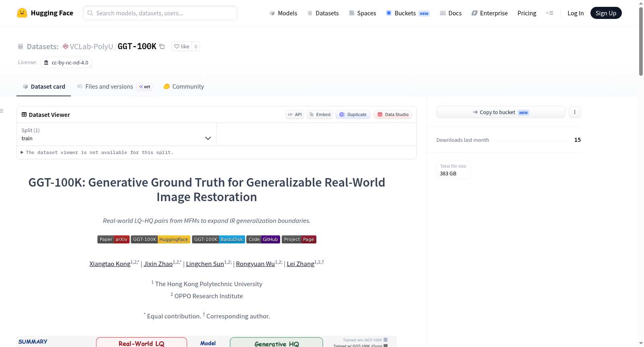Screen dimensions: 644x347
Task: Click the like count number
Action: [196, 46]
